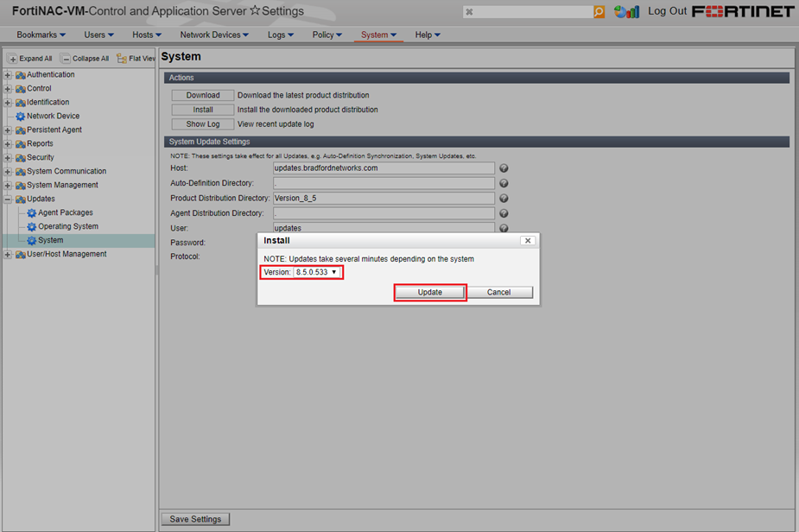Select Agent Packages in the tree
This screenshot has height=532, width=799.
(x=65, y=212)
